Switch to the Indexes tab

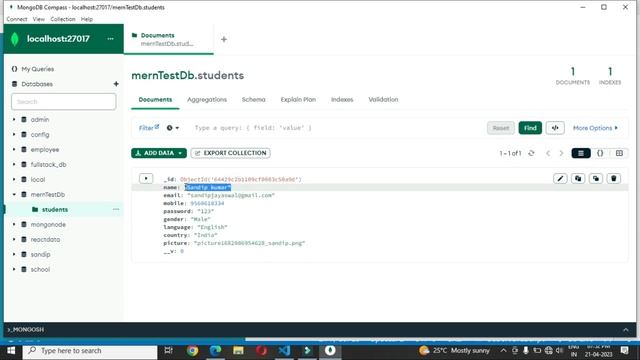pos(342,99)
